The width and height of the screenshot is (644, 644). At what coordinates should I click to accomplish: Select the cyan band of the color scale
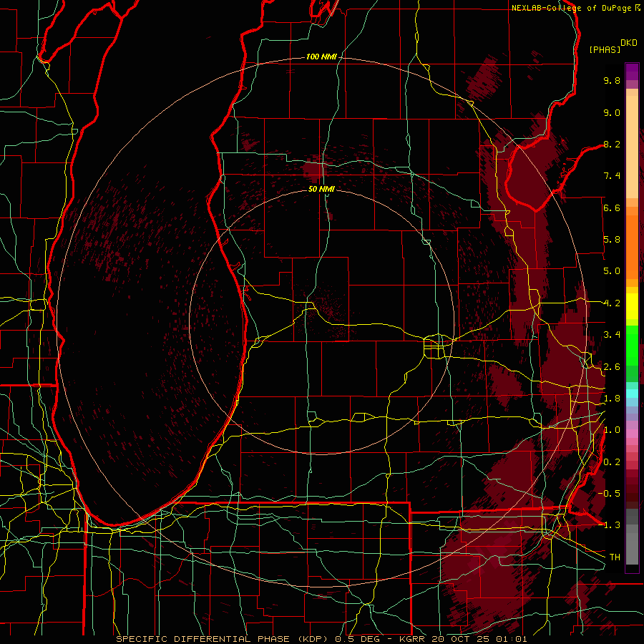tap(632, 394)
